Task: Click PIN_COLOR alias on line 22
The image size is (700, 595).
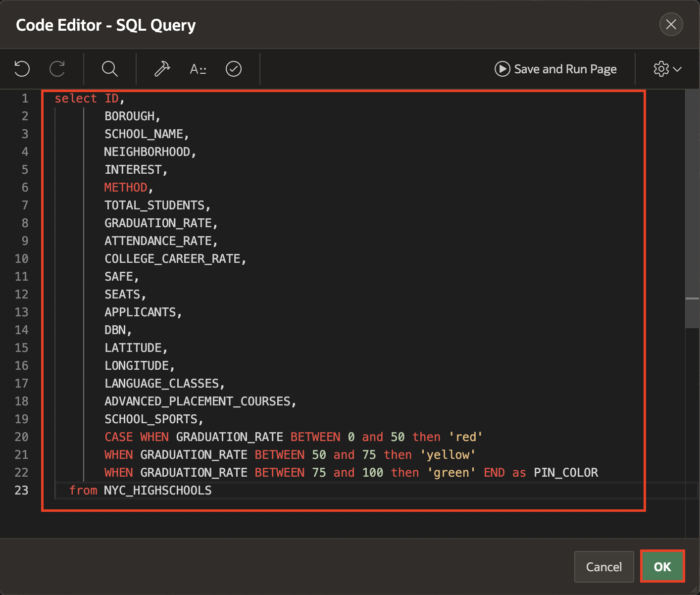Action: (x=566, y=473)
